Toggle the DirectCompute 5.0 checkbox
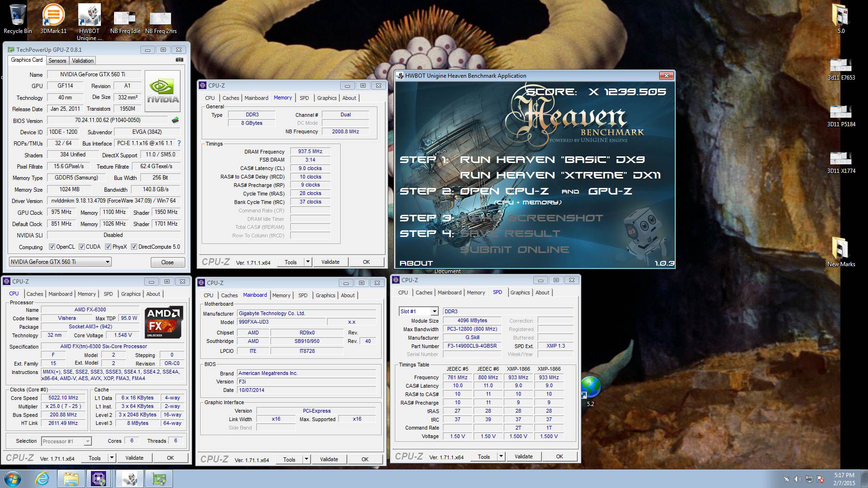Screen dimensions: 868x488 [x=134, y=247]
